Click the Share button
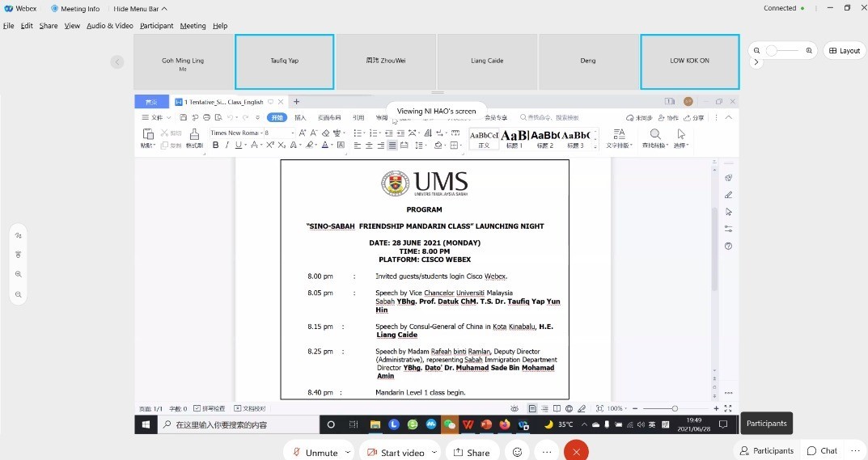 (x=471, y=452)
